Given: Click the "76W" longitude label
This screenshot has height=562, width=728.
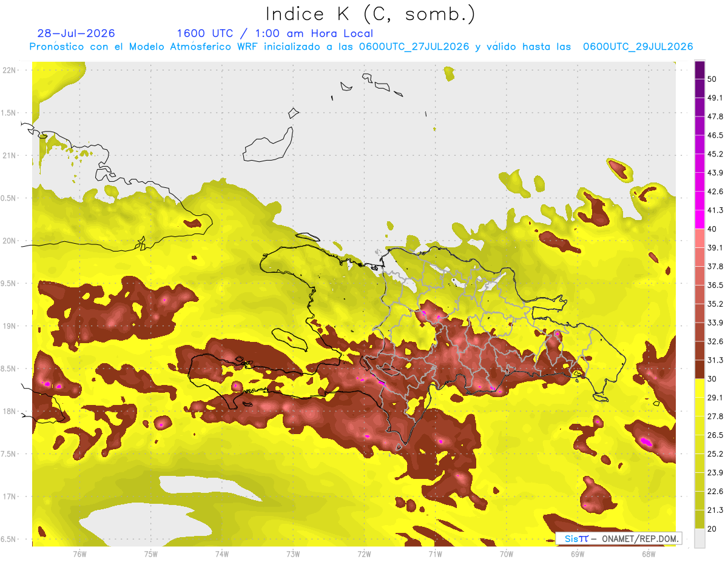Looking at the screenshot, I should tap(79, 554).
